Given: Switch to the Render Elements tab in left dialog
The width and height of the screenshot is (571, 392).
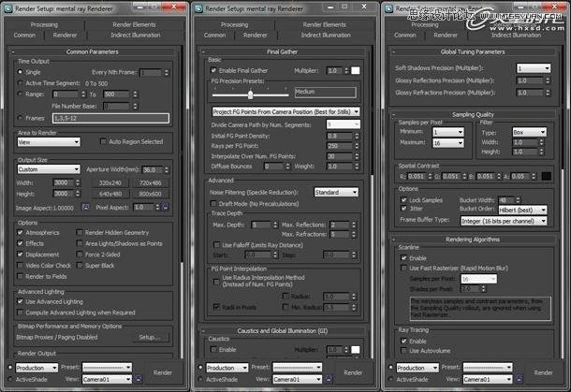Looking at the screenshot, I should tap(134, 24).
